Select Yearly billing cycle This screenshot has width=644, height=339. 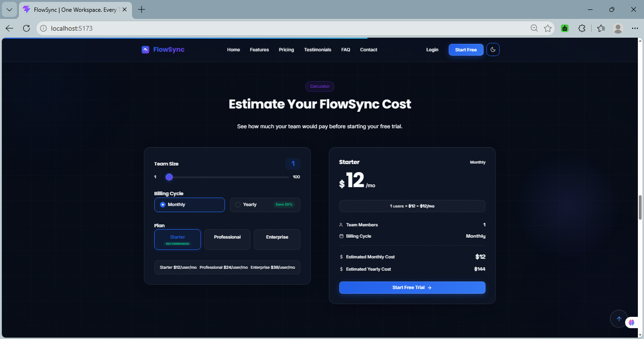point(265,205)
